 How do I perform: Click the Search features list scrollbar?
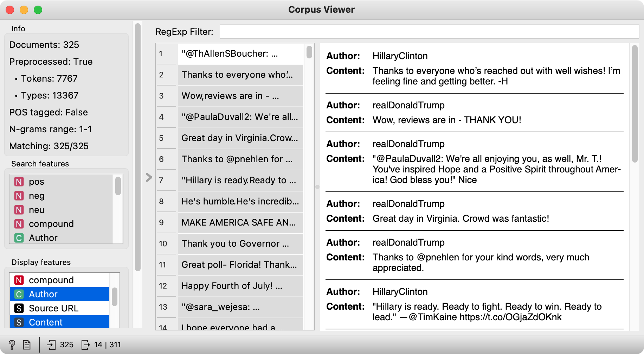(118, 186)
